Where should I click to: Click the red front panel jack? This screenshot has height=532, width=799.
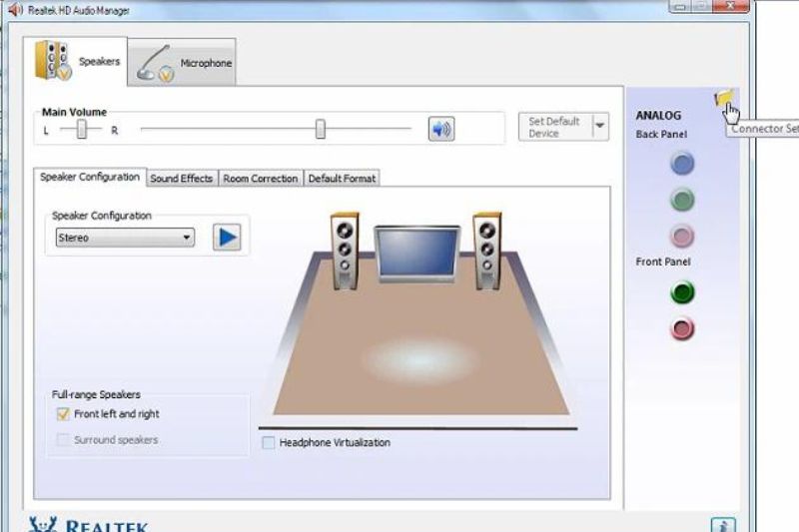click(682, 328)
